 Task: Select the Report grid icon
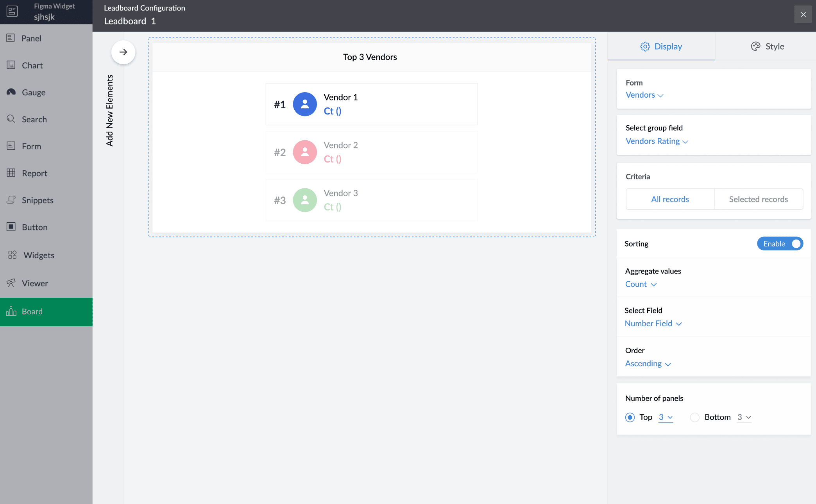pos(11,173)
